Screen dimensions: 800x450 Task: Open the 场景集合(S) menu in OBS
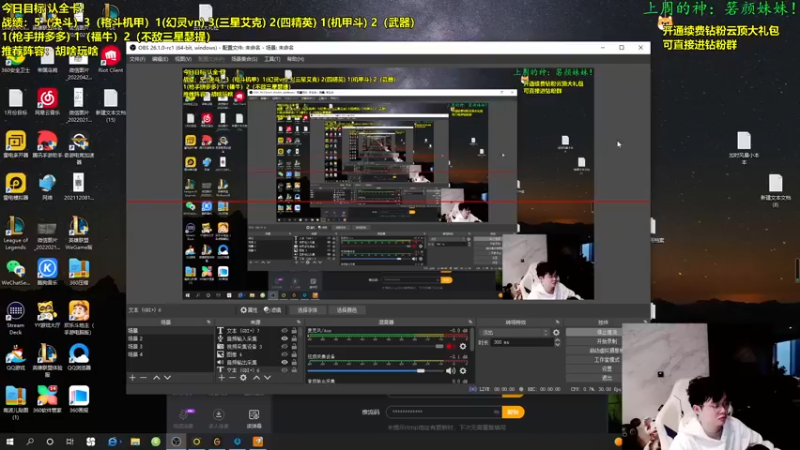[244, 59]
